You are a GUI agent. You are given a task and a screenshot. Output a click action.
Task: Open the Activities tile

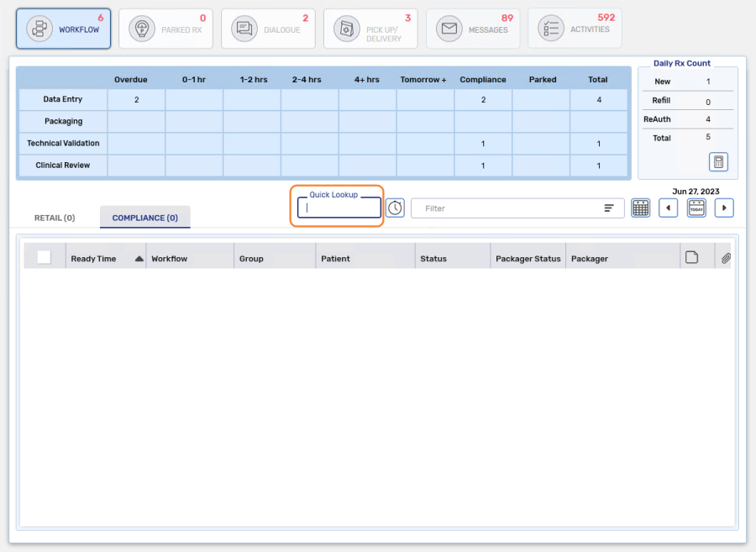pyautogui.click(x=575, y=29)
